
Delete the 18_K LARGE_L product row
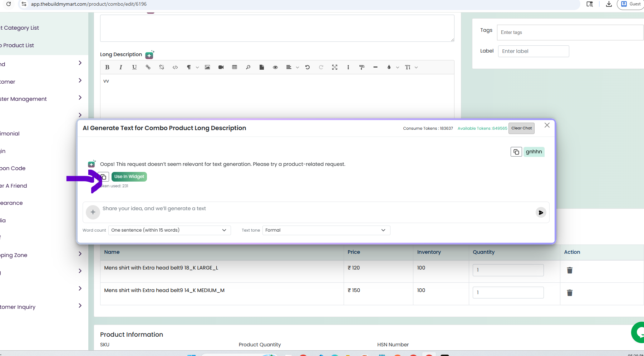(570, 270)
